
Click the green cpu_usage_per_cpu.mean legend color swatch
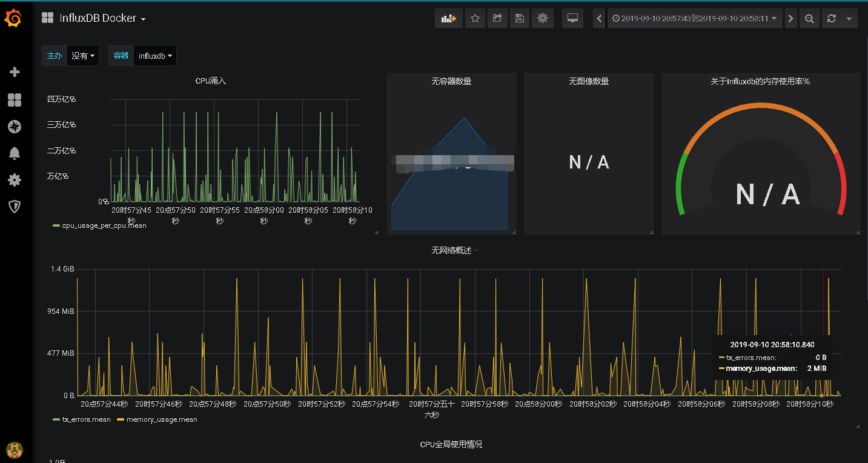pos(56,225)
